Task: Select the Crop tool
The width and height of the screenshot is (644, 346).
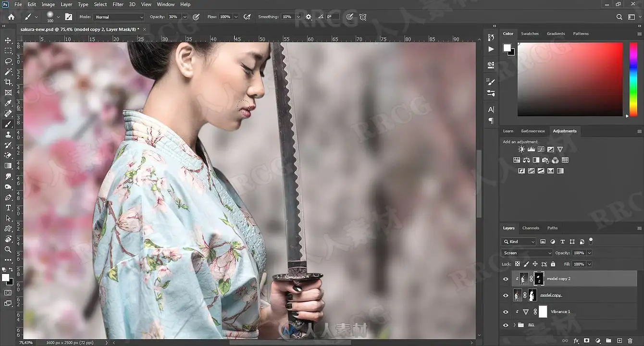Action: pyautogui.click(x=8, y=82)
